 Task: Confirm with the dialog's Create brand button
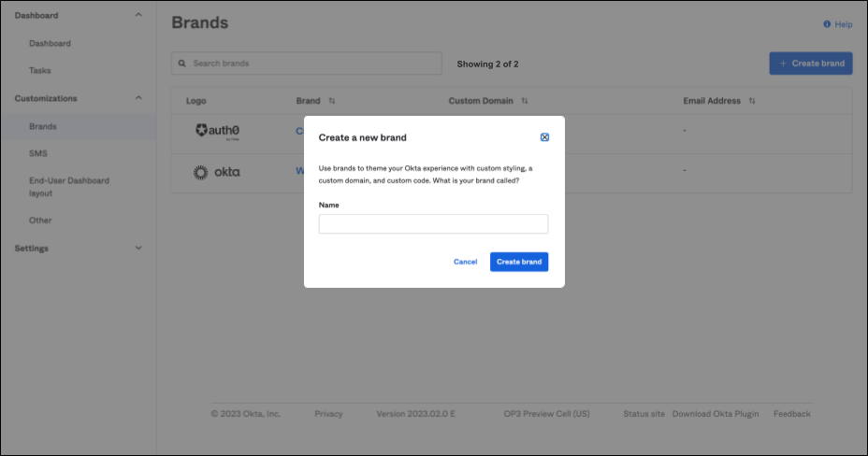(519, 262)
